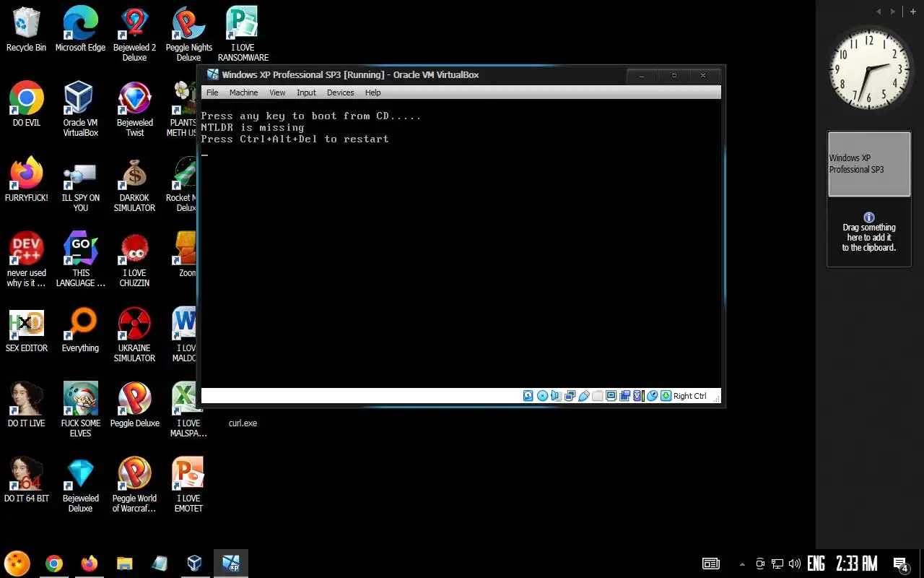Image resolution: width=924 pixels, height=578 pixels.
Task: Click the network adapters indicator in VM status bar
Action: 570,396
